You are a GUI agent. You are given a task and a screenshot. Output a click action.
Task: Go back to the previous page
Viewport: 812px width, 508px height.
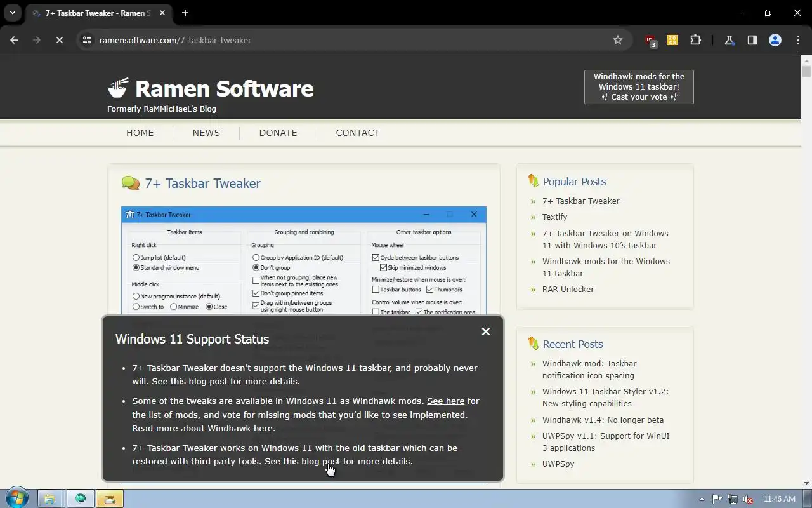coord(14,40)
